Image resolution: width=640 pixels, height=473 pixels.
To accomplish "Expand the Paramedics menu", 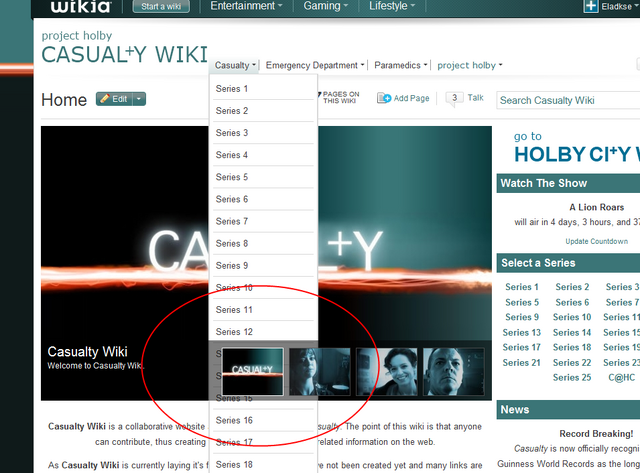I will (400, 65).
